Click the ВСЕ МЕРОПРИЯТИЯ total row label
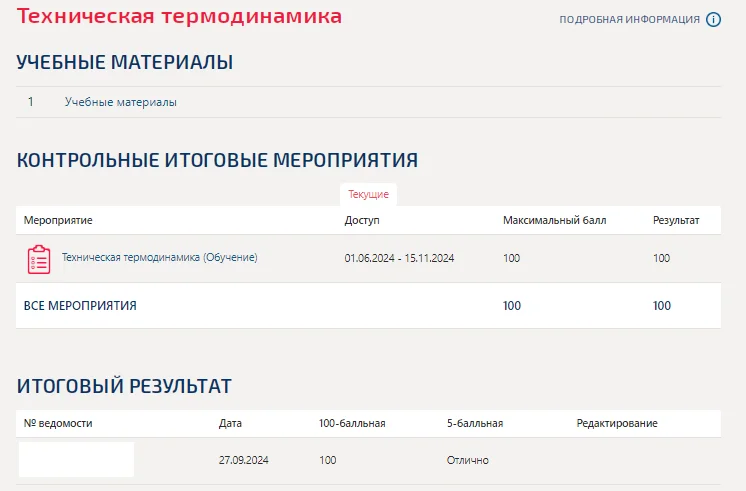The image size is (746, 491). (x=80, y=305)
